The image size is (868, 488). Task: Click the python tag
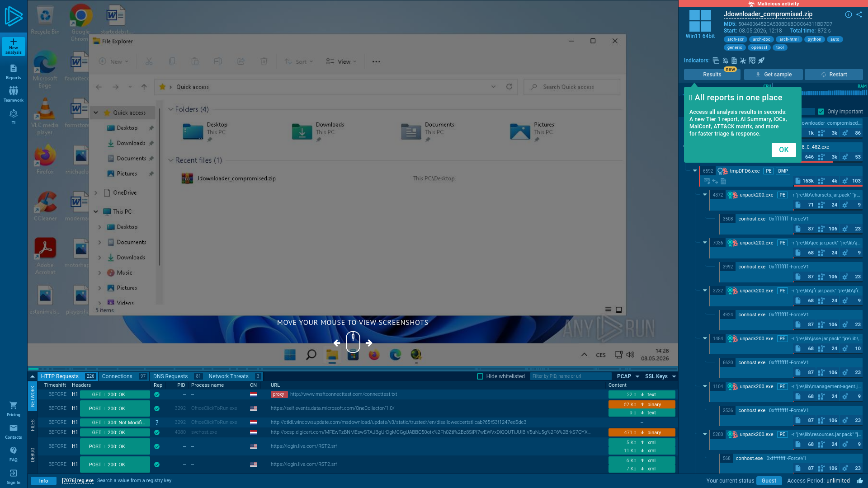tap(814, 39)
